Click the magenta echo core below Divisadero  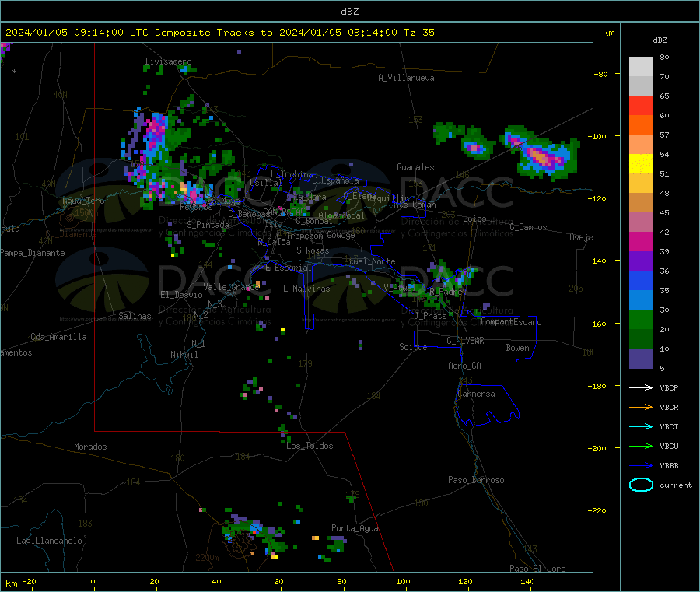pos(156,128)
